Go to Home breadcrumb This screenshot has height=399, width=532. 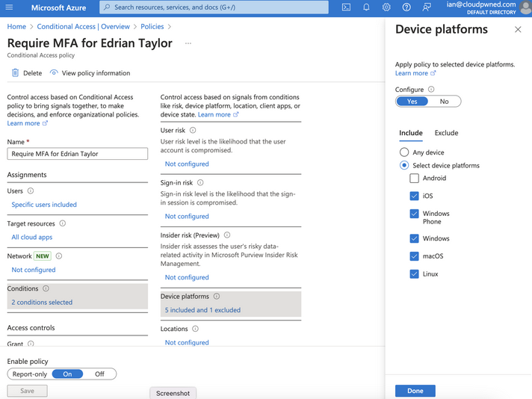(16, 26)
